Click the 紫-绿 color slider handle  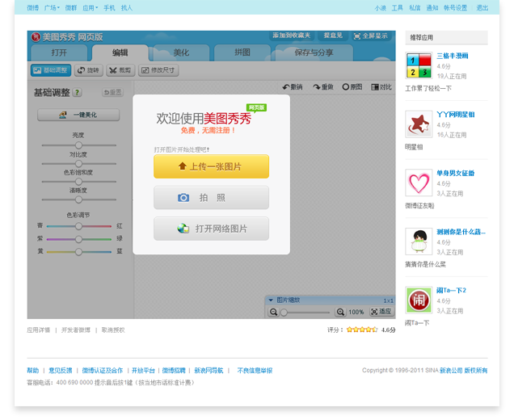78,239
